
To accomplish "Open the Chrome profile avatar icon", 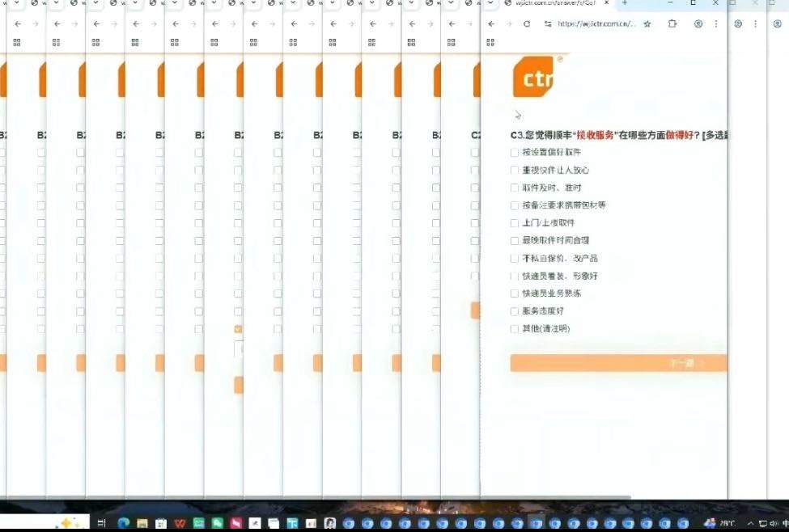I will tap(699, 23).
